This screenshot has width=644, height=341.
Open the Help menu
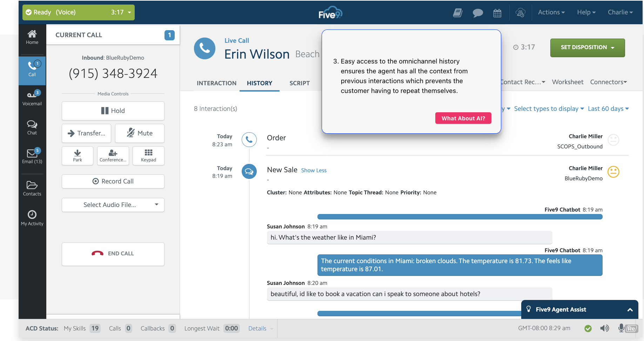pos(586,12)
